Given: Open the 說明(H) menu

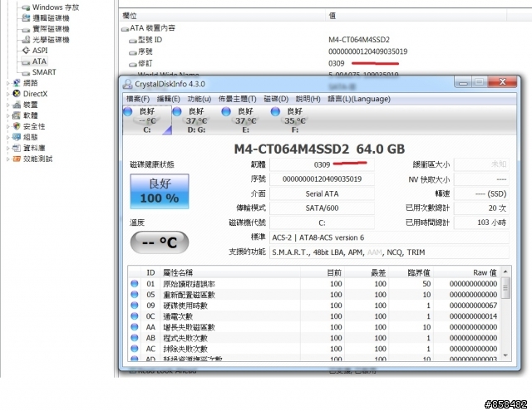Looking at the screenshot, I should pos(308,99).
